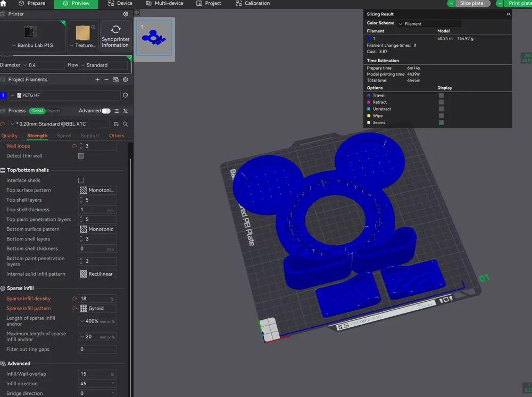Reset Sparse infill pattern value
The width and height of the screenshot is (532, 397).
coord(74,309)
